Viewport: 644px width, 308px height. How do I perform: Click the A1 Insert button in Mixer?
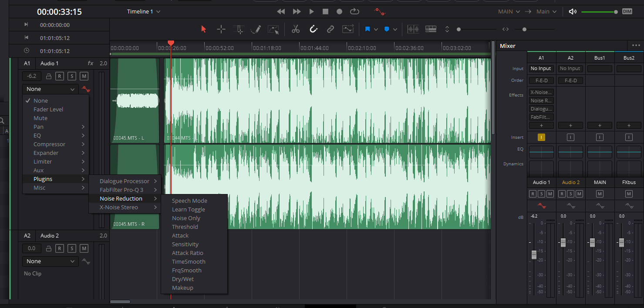click(x=541, y=137)
